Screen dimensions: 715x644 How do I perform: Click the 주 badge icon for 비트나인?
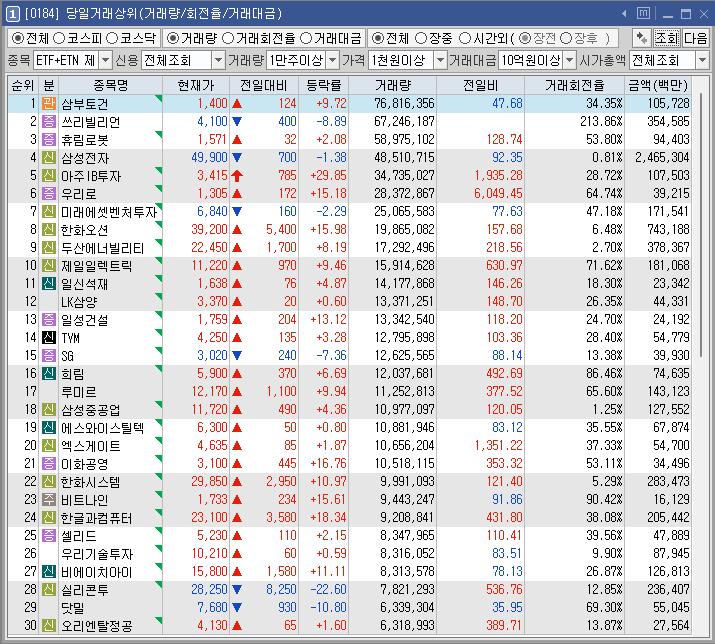[49, 499]
